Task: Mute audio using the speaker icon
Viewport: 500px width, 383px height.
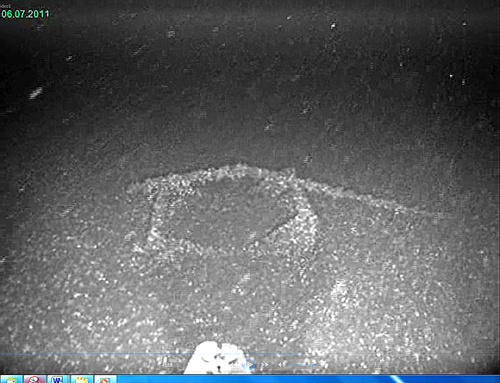Action: coord(283,365)
